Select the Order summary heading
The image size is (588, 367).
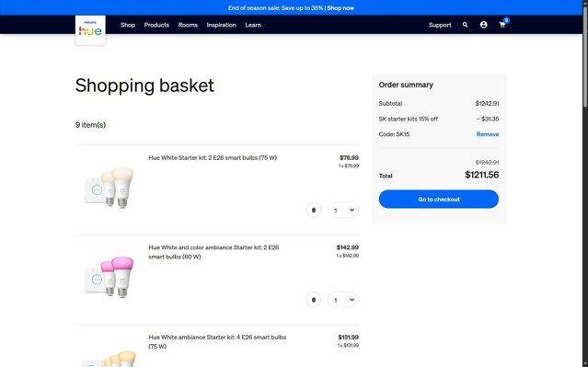click(406, 85)
